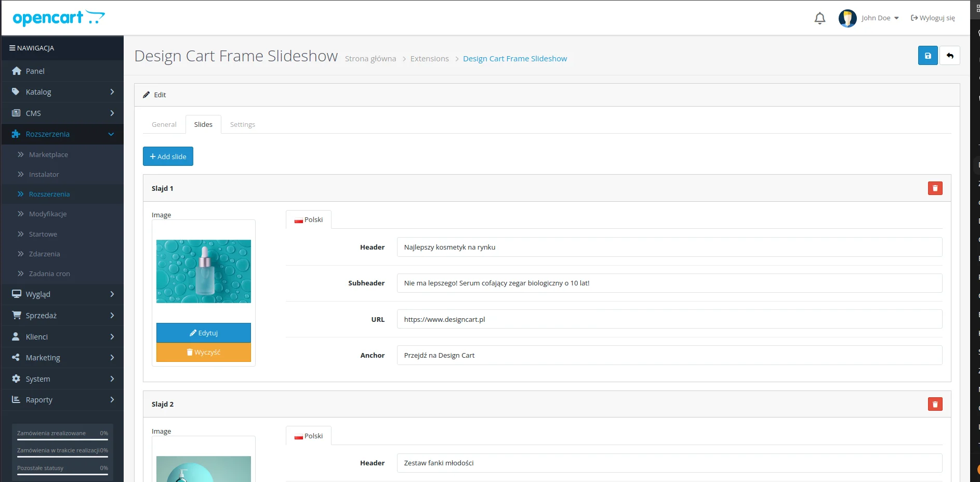This screenshot has height=482, width=980.
Task: Click the Subheader input field of Slajd 1
Action: 669,283
